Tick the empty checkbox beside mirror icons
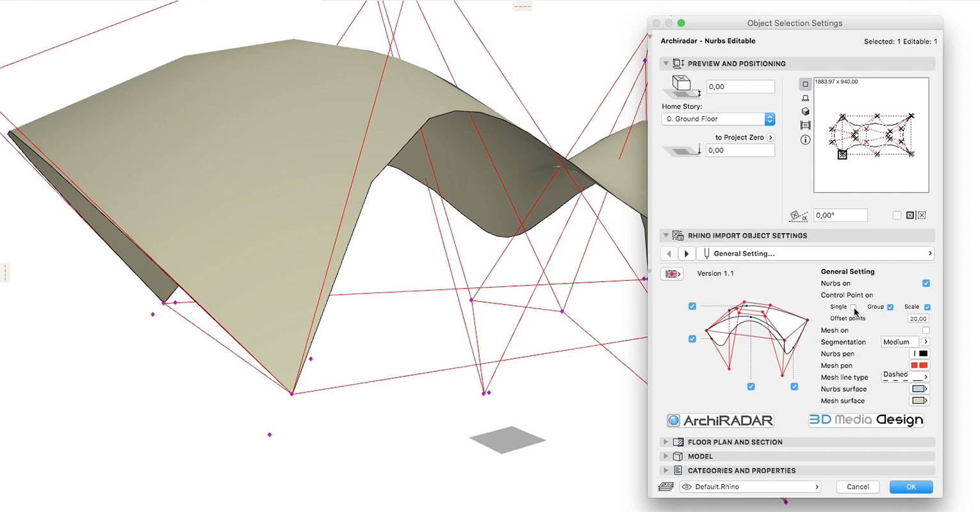Screen dimensions: 980x512 (897, 215)
